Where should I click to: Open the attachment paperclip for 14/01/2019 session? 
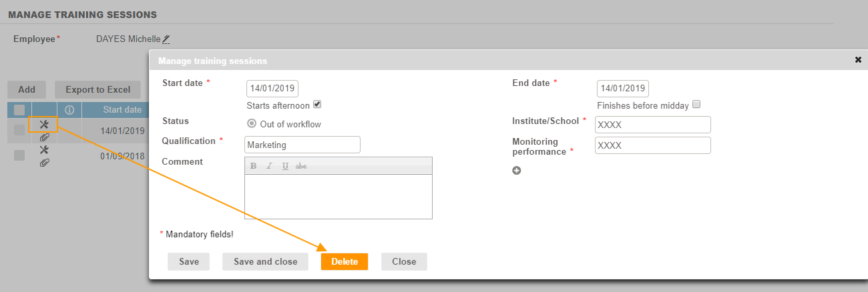click(45, 137)
